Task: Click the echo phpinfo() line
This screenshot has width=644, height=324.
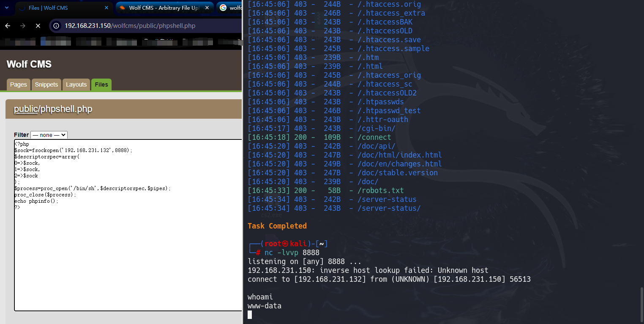Action: 36,201
